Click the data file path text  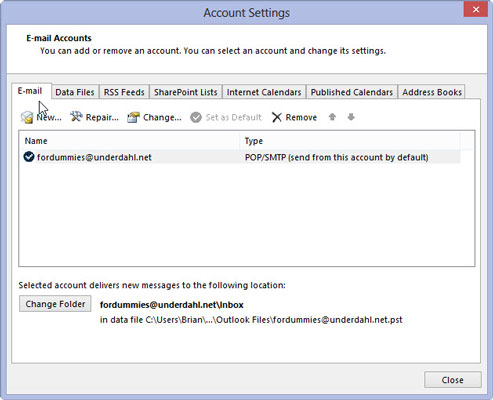251,320
